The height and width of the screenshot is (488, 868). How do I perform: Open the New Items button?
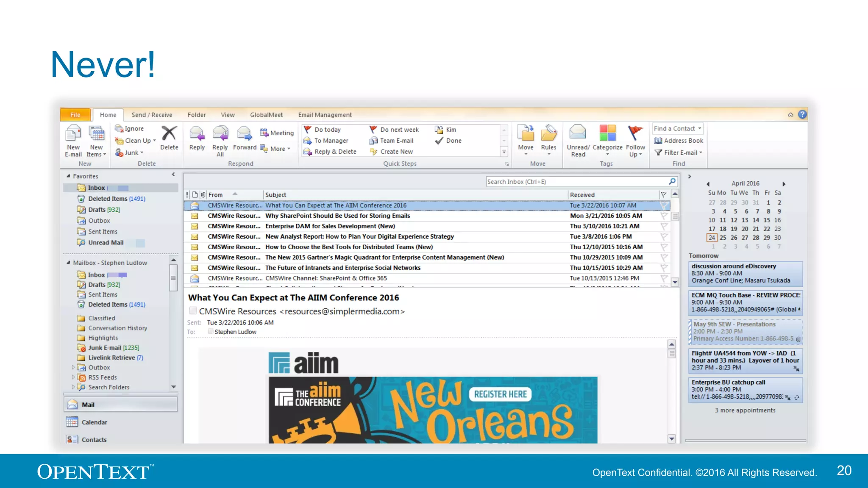point(97,141)
